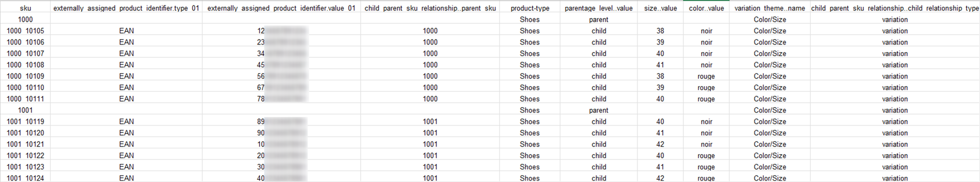Click the EAN cell for sku 1001 10121
980x182 pixels.
click(x=126, y=144)
